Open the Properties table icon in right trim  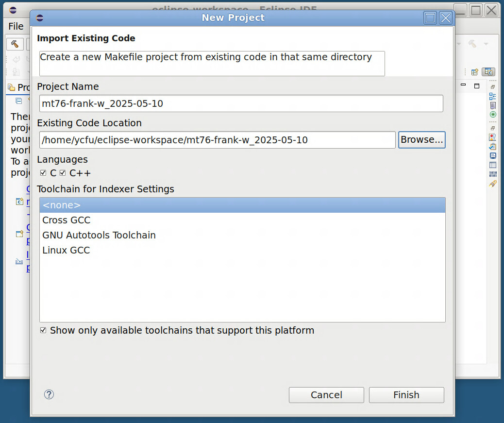coord(492,165)
